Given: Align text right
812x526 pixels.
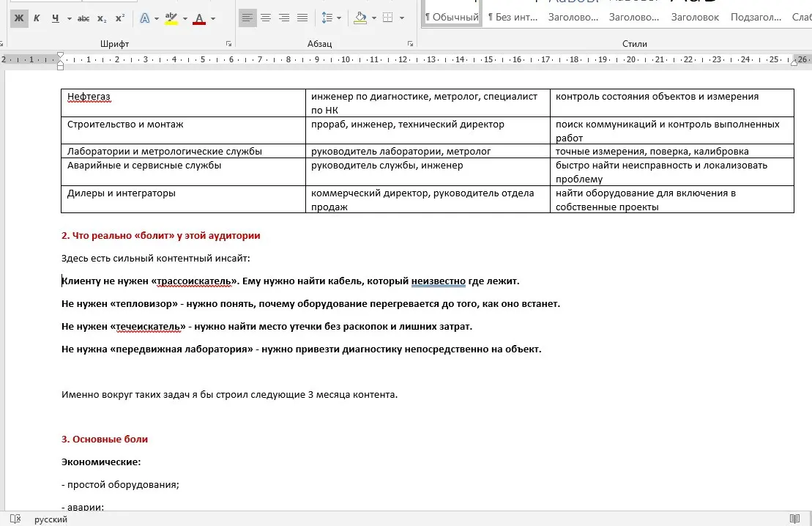Looking at the screenshot, I should pos(284,18).
